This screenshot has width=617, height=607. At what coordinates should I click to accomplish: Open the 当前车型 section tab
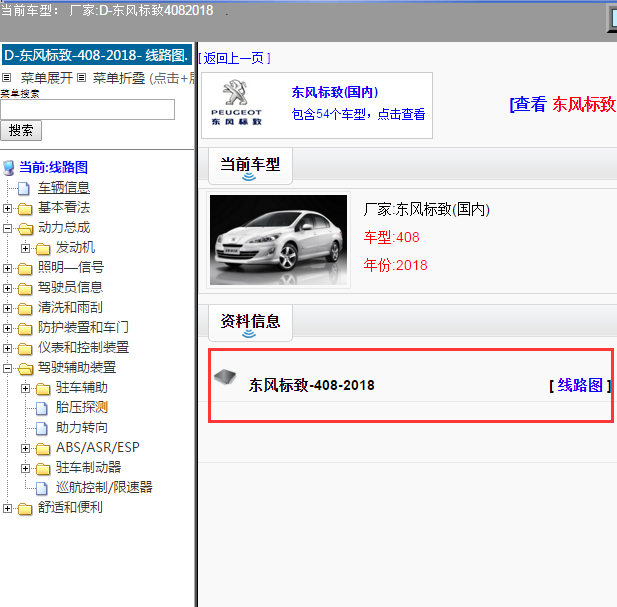(x=250, y=166)
